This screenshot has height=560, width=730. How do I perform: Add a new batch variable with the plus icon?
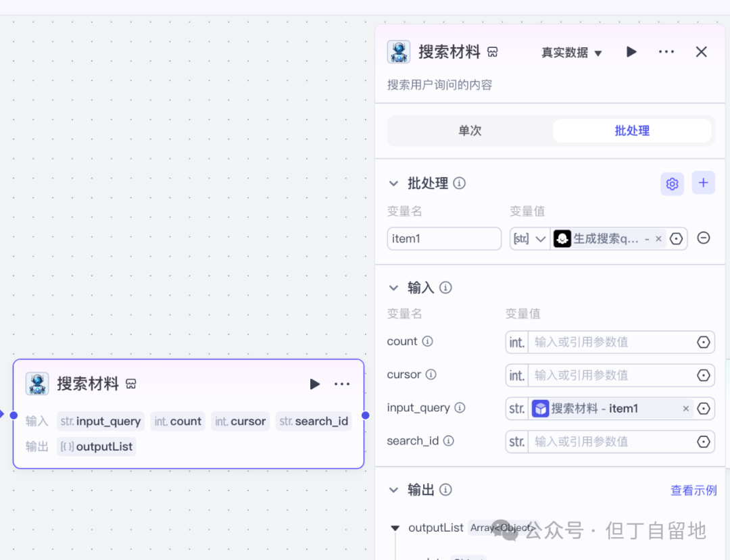(x=703, y=183)
